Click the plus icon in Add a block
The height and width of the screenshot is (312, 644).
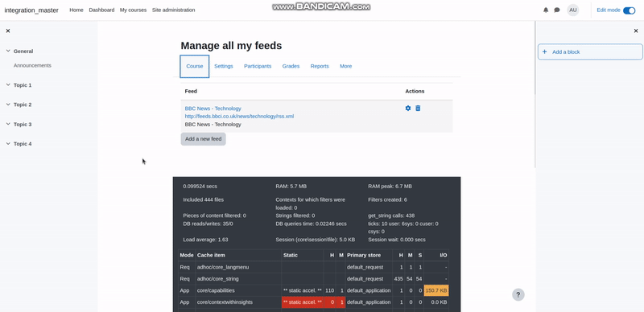545,51
